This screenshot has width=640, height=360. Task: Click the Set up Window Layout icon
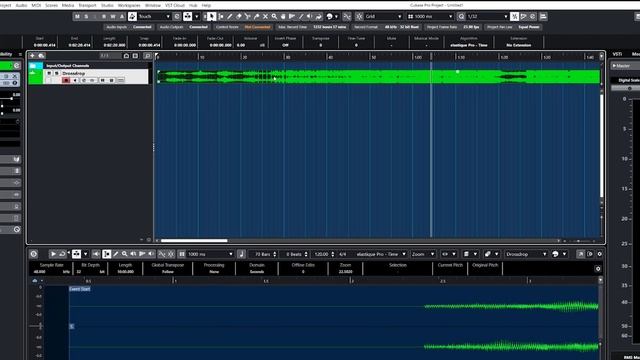pyautogui.click(x=543, y=16)
